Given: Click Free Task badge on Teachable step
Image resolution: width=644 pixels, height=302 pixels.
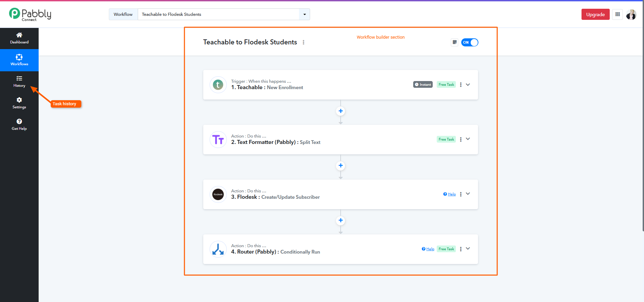Looking at the screenshot, I should click(x=446, y=85).
